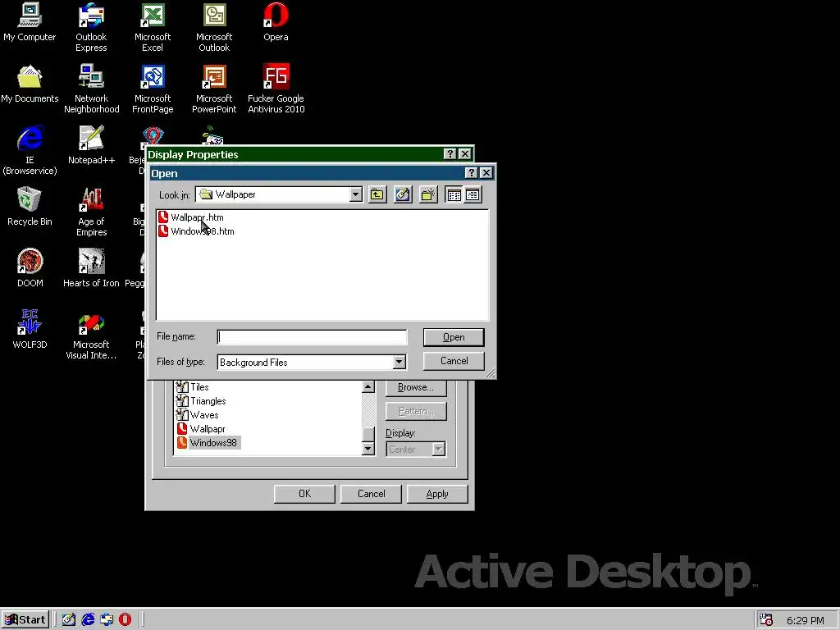The height and width of the screenshot is (630, 840).
Task: Click OK in Display Properties
Action: (x=304, y=494)
